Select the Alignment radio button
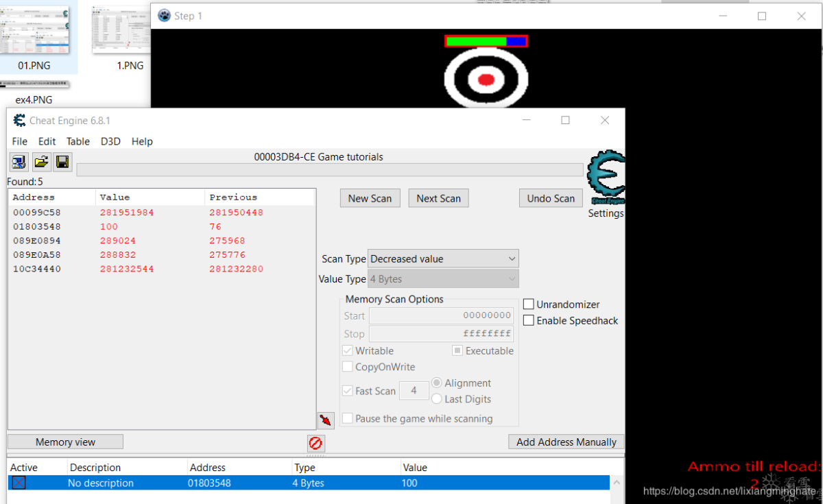This screenshot has height=504, width=823. (436, 383)
